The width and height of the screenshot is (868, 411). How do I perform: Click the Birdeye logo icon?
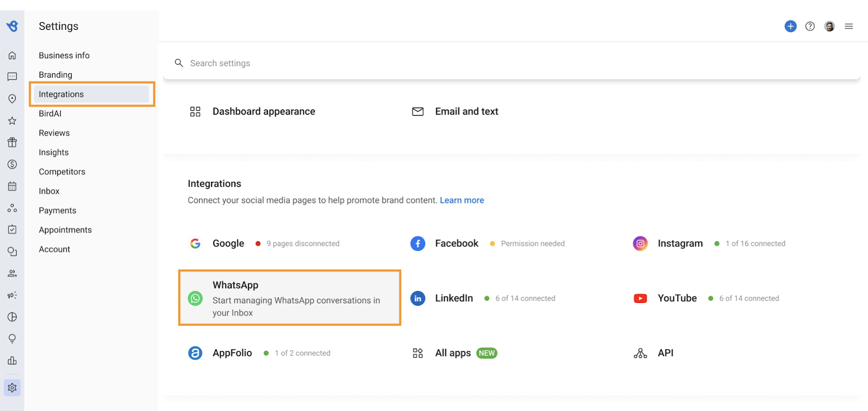point(12,26)
